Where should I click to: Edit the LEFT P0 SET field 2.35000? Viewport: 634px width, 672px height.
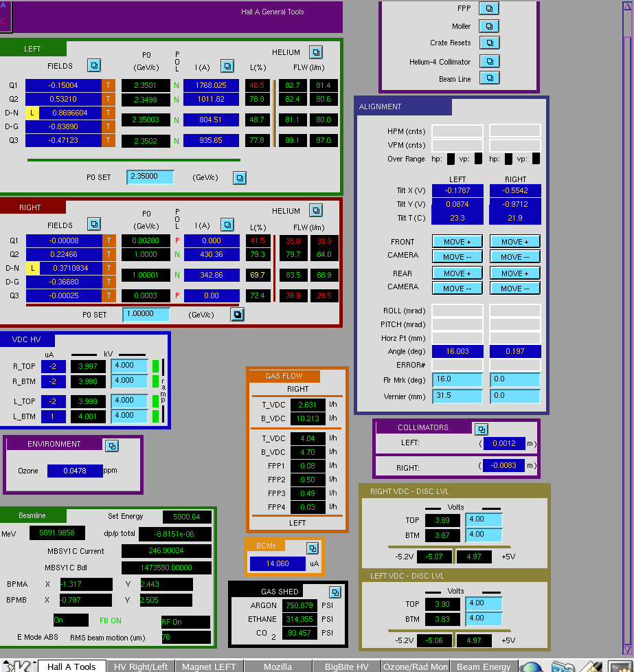(150, 177)
